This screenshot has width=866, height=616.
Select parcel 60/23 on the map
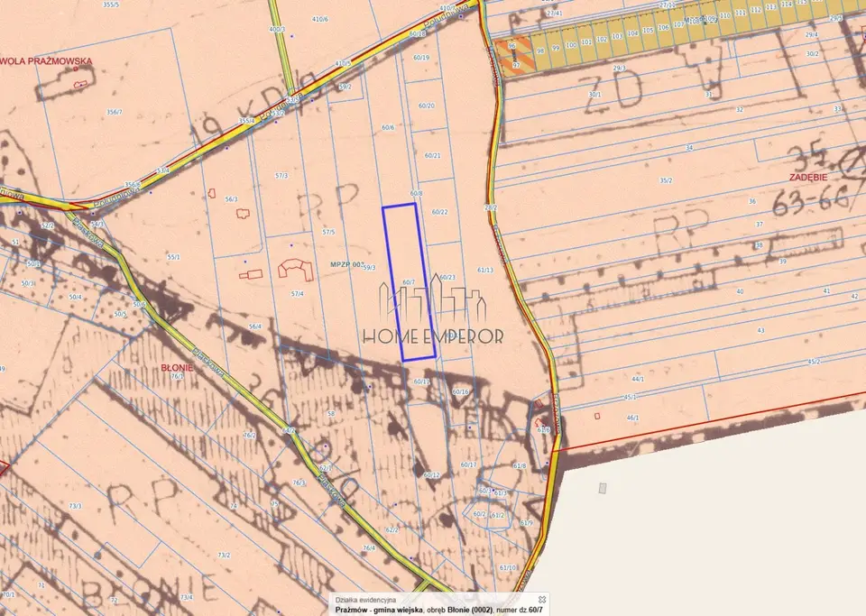coord(447,278)
